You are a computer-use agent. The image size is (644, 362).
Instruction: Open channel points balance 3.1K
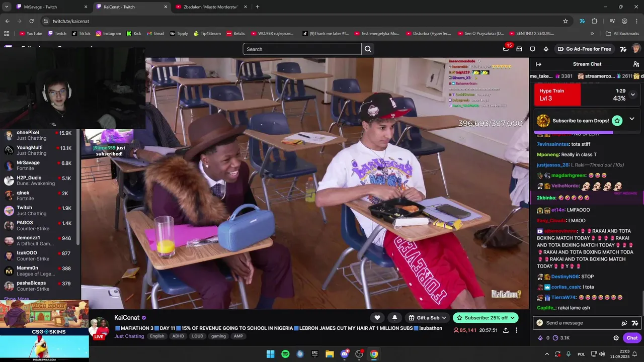[561, 338]
